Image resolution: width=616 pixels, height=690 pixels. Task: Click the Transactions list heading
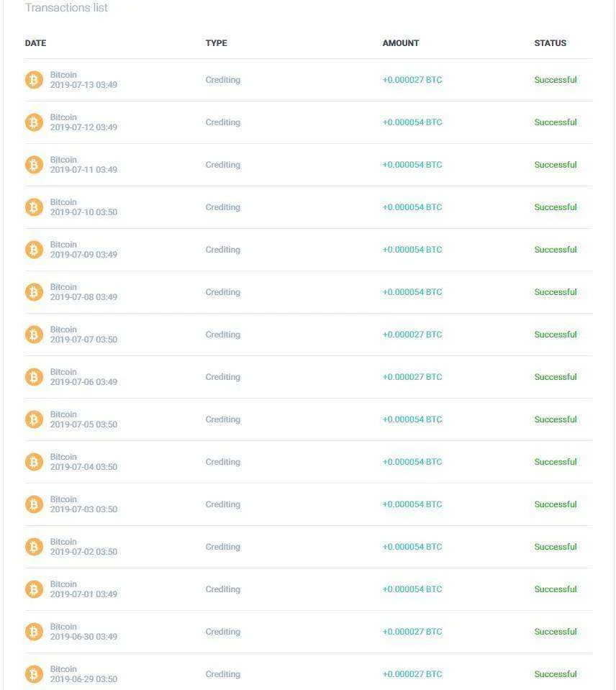66,7
